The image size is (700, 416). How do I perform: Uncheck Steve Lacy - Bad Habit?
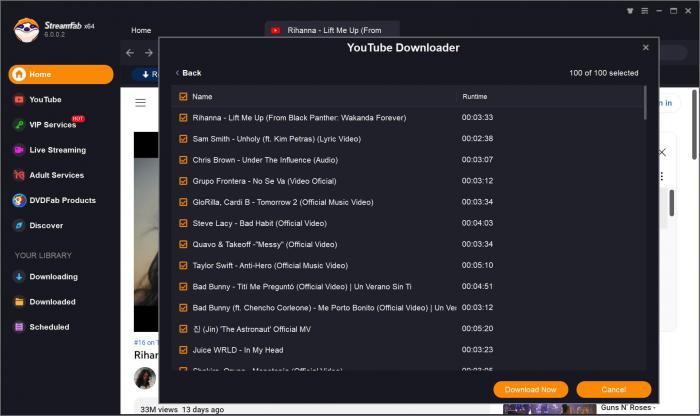[183, 223]
